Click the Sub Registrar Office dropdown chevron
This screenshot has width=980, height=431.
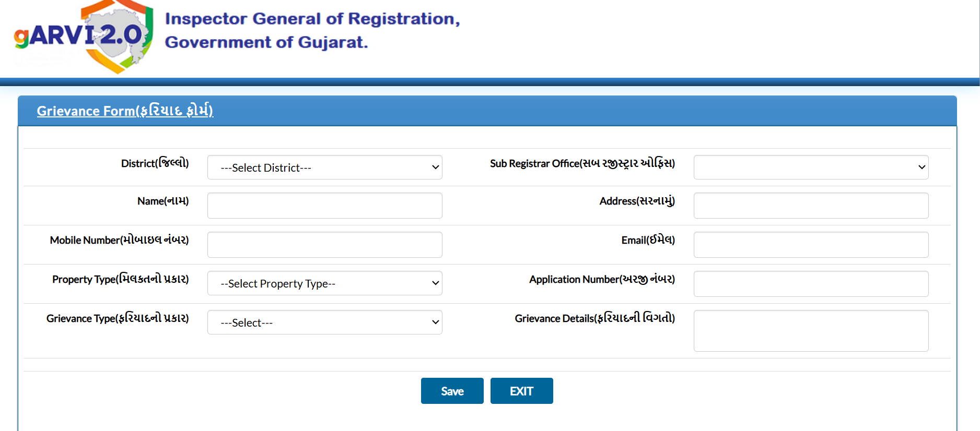pyautogui.click(x=921, y=167)
